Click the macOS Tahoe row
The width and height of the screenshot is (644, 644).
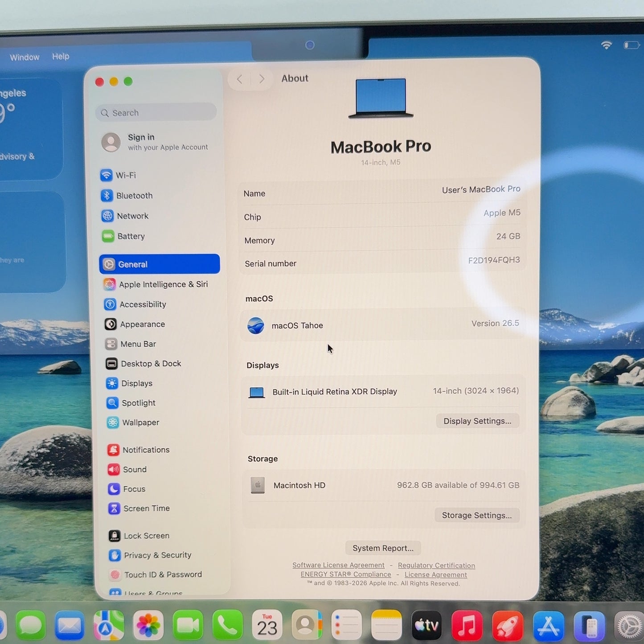pyautogui.click(x=383, y=325)
